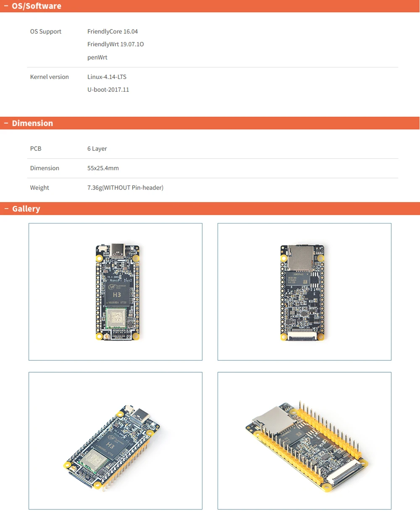Viewport: 420px width, 513px height.
Task: Click the Dimension row label in table
Action: [45, 168]
